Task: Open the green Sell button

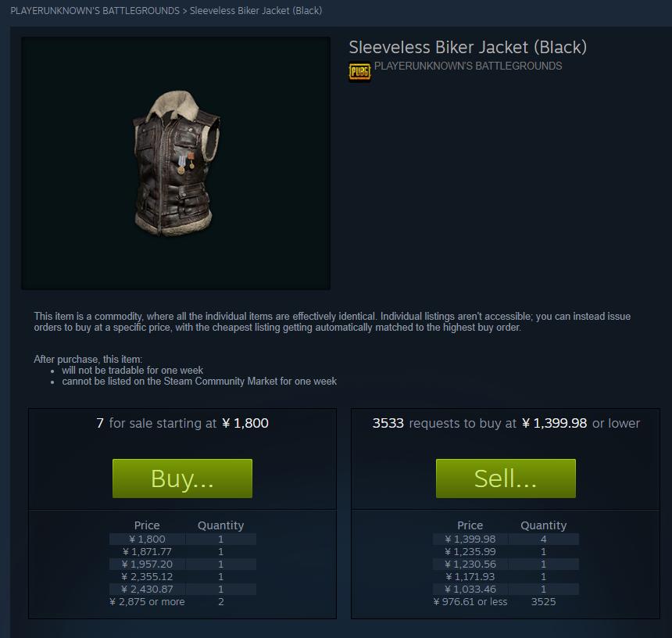Action: tap(506, 478)
